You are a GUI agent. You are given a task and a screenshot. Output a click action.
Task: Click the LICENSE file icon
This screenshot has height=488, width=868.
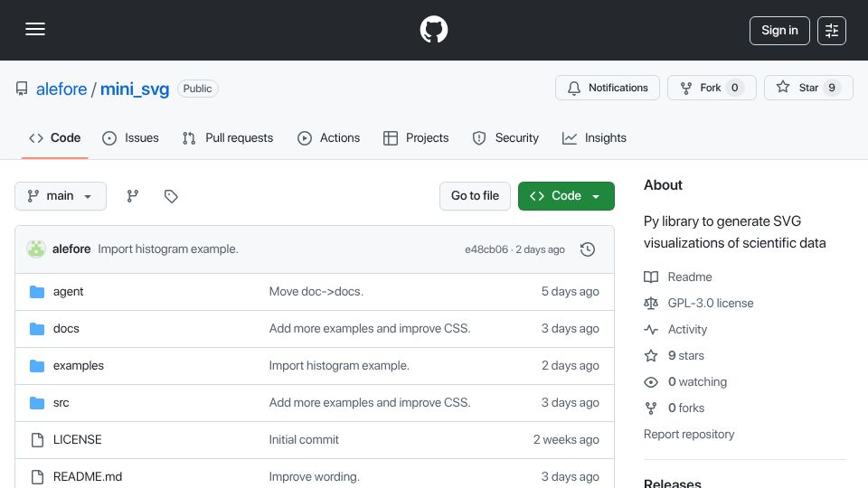coord(37,440)
